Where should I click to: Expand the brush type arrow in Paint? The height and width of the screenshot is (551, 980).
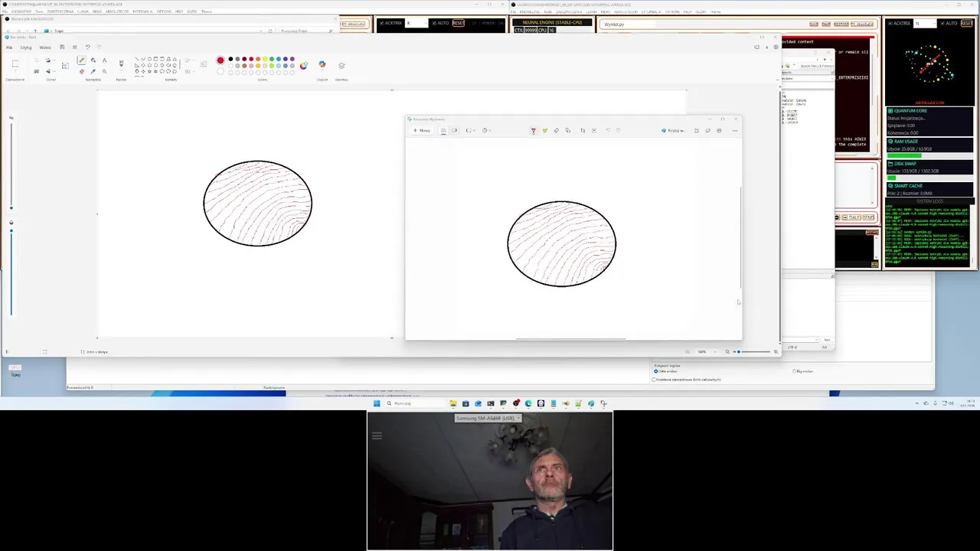click(x=121, y=71)
